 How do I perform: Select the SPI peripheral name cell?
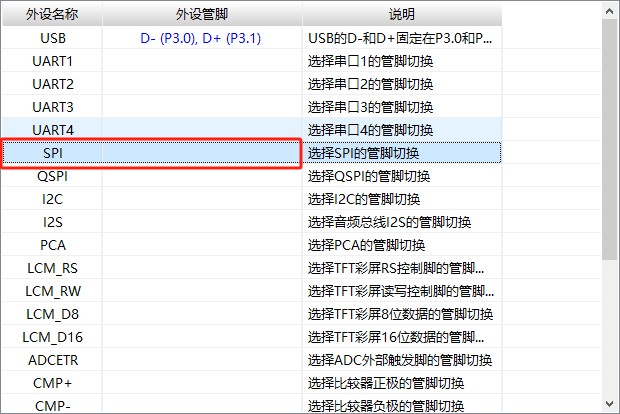[53, 153]
